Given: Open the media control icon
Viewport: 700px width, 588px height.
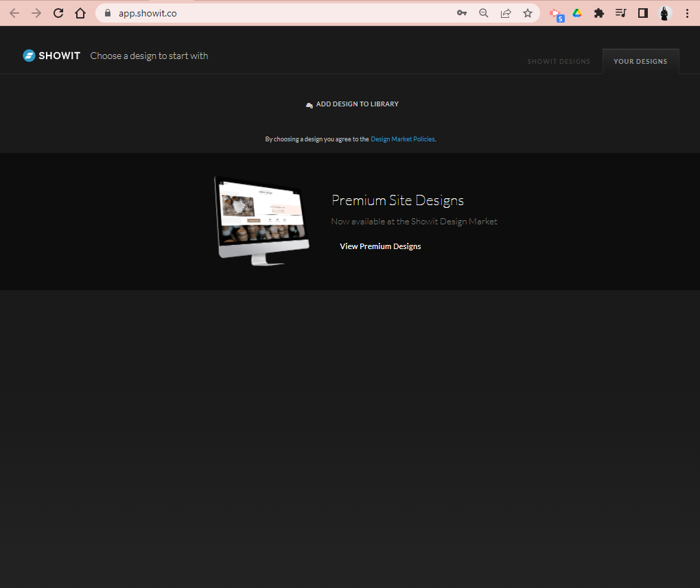Looking at the screenshot, I should click(x=621, y=14).
